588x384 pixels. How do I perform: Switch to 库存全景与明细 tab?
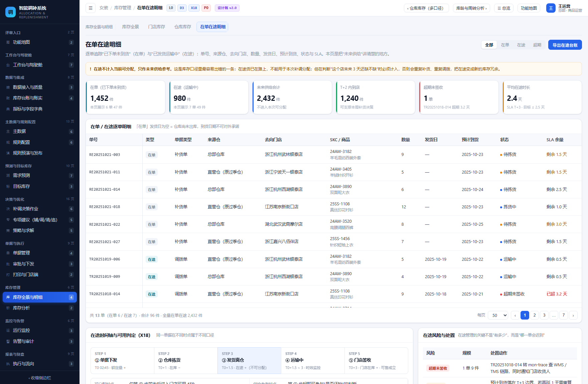tap(99, 27)
